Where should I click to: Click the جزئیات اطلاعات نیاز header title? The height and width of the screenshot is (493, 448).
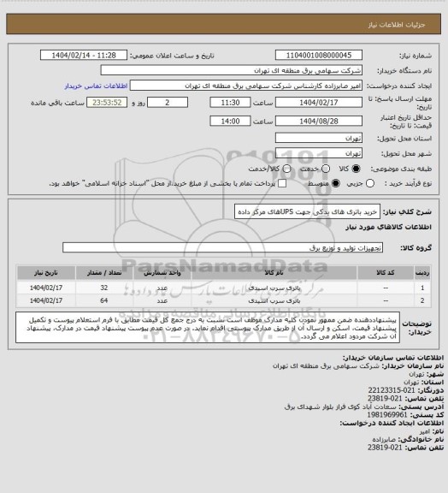click(x=397, y=25)
